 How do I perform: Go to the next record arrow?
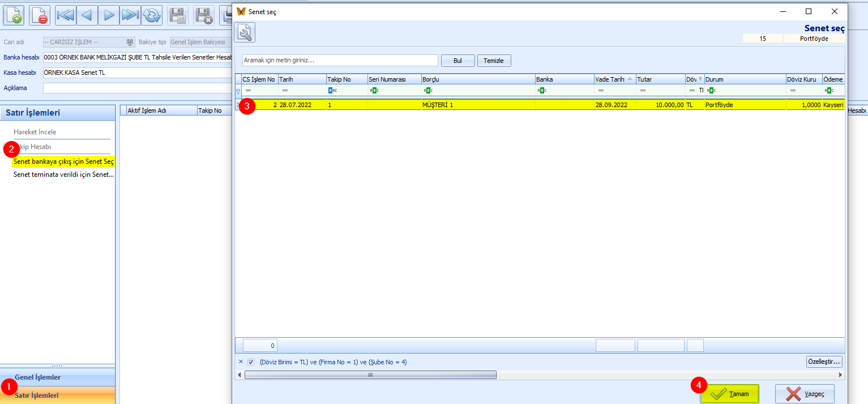click(x=108, y=15)
